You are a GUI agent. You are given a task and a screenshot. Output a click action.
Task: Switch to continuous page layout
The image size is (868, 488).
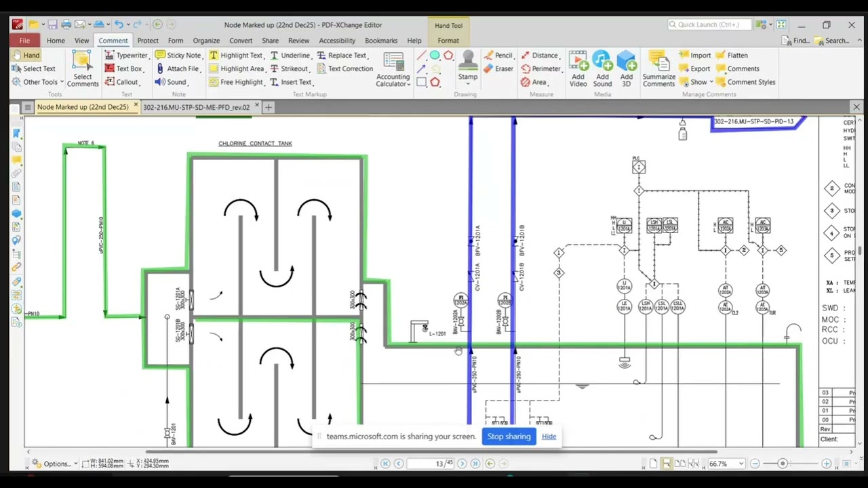(x=667, y=464)
